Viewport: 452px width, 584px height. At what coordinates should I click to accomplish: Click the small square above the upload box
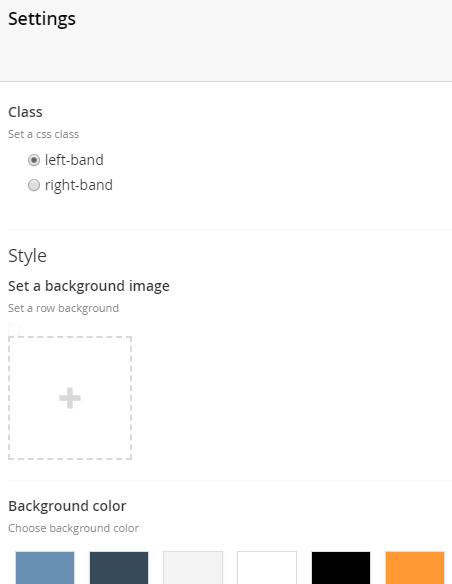click(14, 330)
